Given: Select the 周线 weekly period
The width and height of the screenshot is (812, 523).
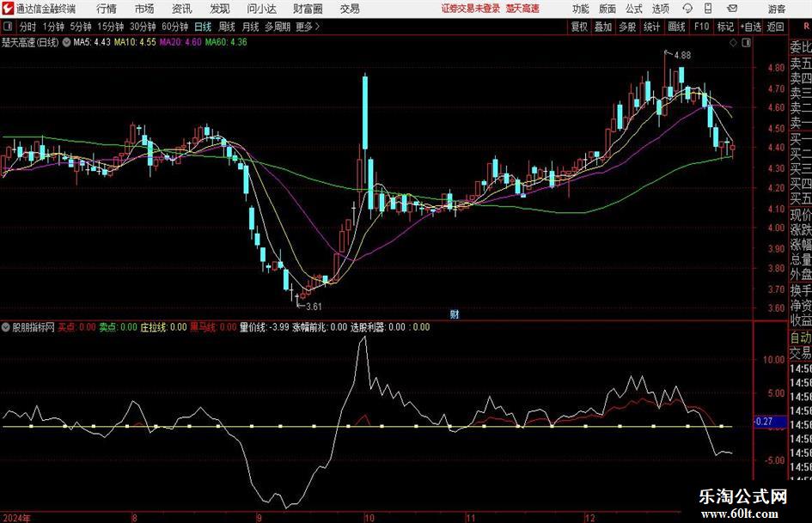Looking at the screenshot, I should tap(227, 27).
